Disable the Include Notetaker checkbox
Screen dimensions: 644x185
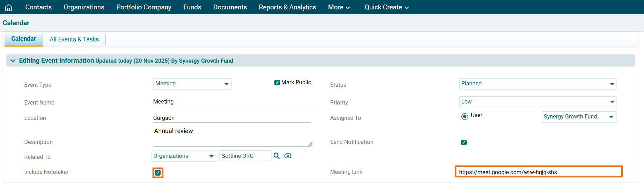pos(158,172)
